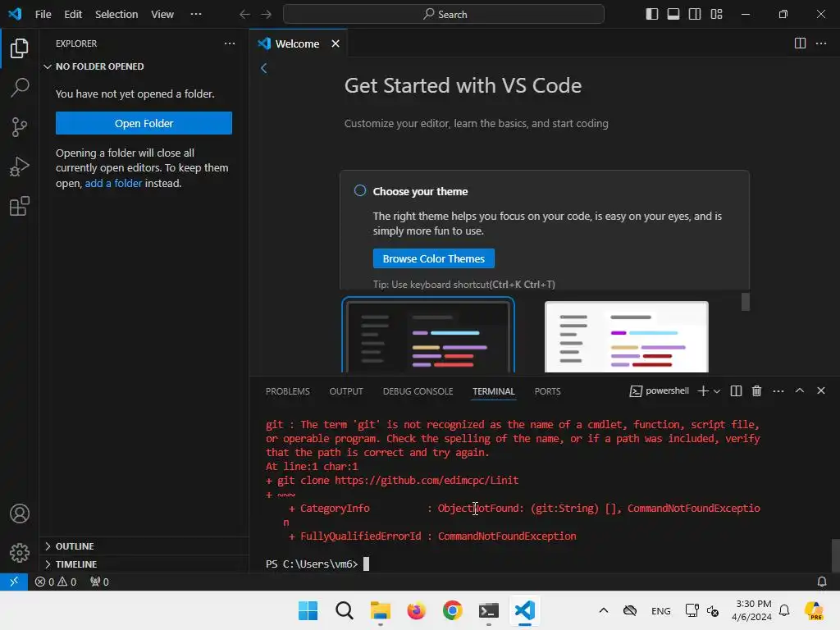Toggle the primary side bar layout icon
Image resolution: width=840 pixels, height=630 pixels.
pos(652,15)
